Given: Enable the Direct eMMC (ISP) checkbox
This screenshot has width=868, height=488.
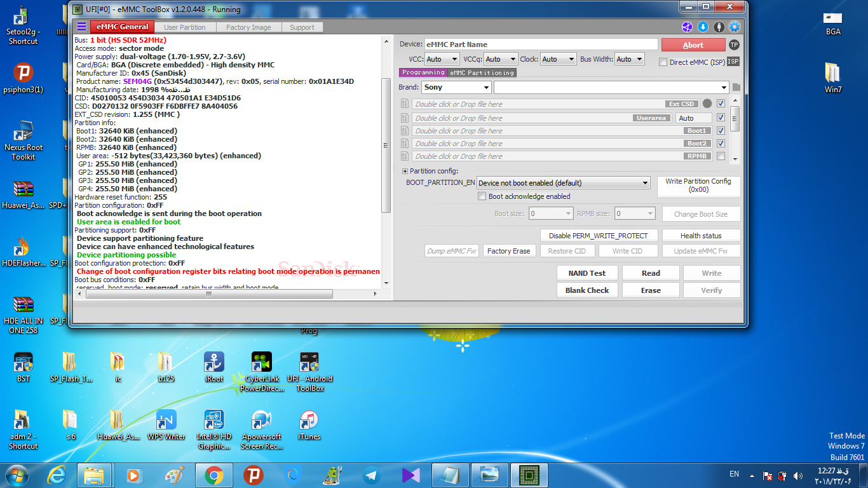Looking at the screenshot, I should (x=663, y=62).
